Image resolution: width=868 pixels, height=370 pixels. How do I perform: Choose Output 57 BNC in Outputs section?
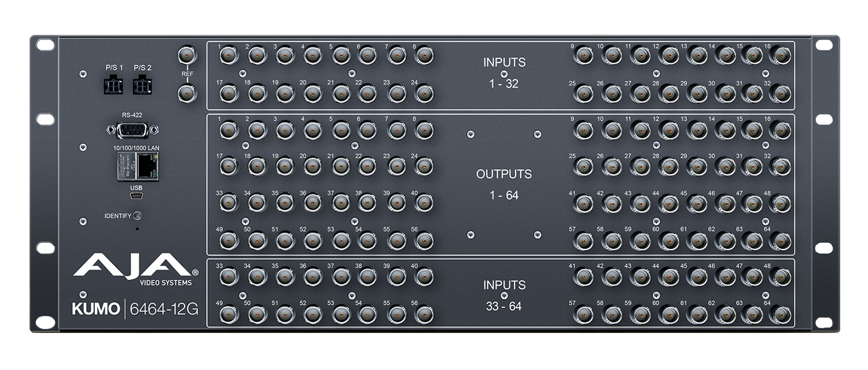584,240
